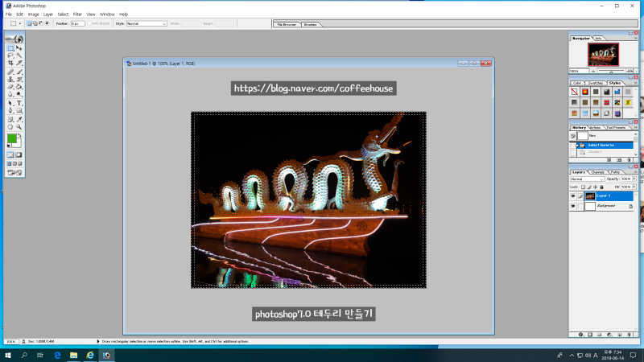The width and height of the screenshot is (644, 362).
Task: Add a layer style from Layers panel
Action: [580, 335]
